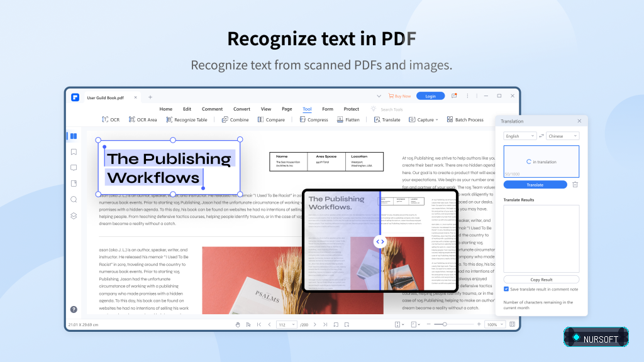Click the previous view icon in status bar

(336, 325)
